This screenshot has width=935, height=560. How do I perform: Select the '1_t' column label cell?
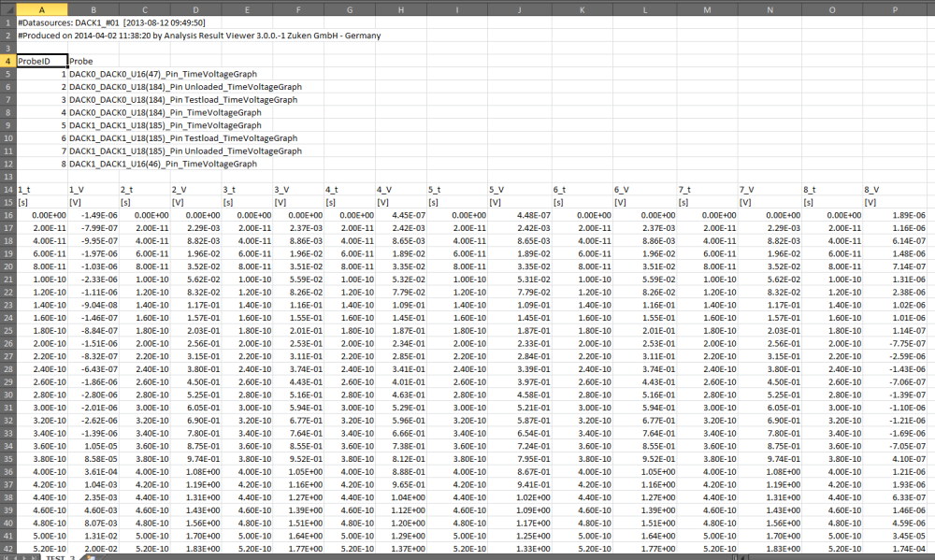point(42,190)
